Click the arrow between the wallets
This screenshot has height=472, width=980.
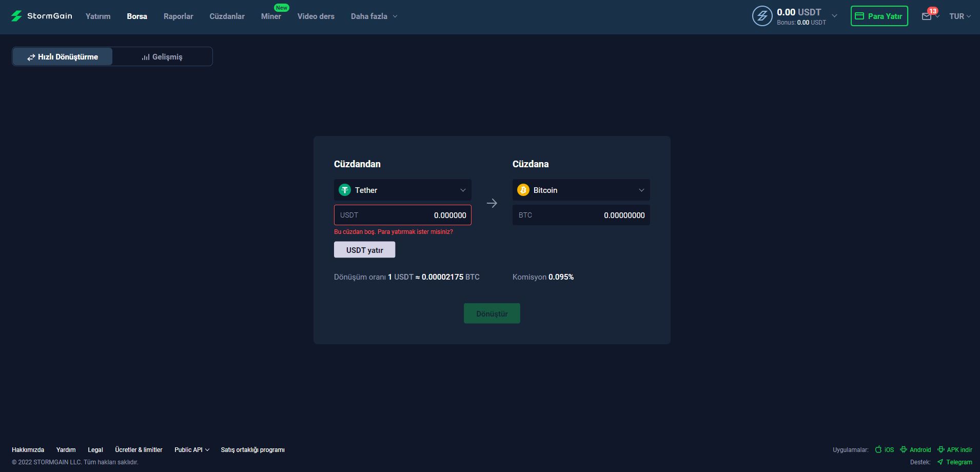[492, 203]
